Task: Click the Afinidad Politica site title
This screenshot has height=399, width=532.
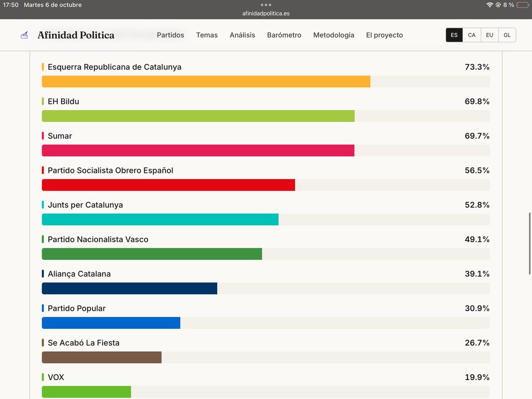Action: click(76, 35)
